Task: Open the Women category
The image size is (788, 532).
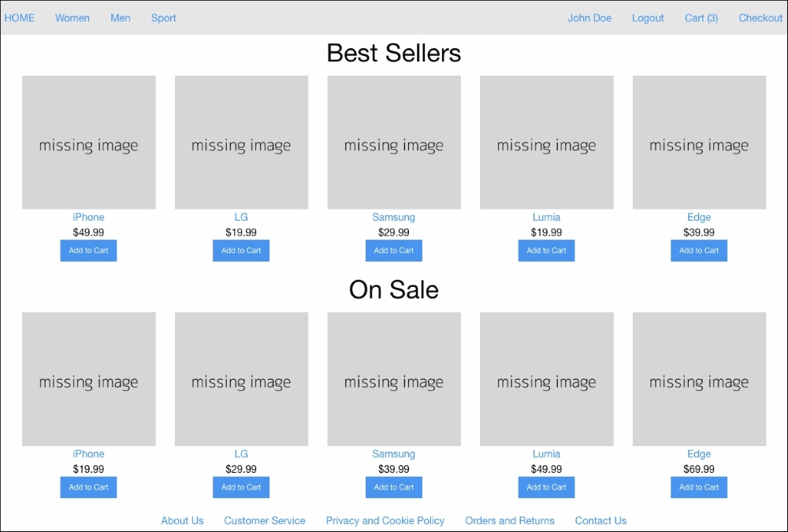Action: [72, 18]
